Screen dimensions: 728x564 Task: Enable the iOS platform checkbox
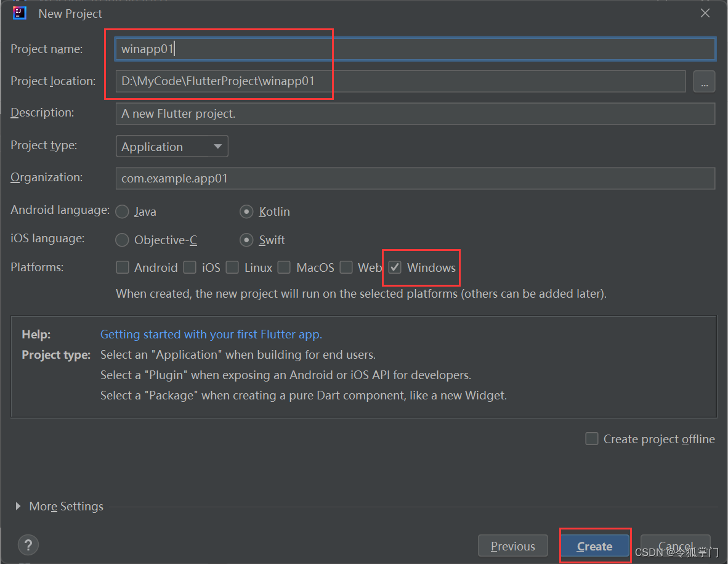coord(190,268)
